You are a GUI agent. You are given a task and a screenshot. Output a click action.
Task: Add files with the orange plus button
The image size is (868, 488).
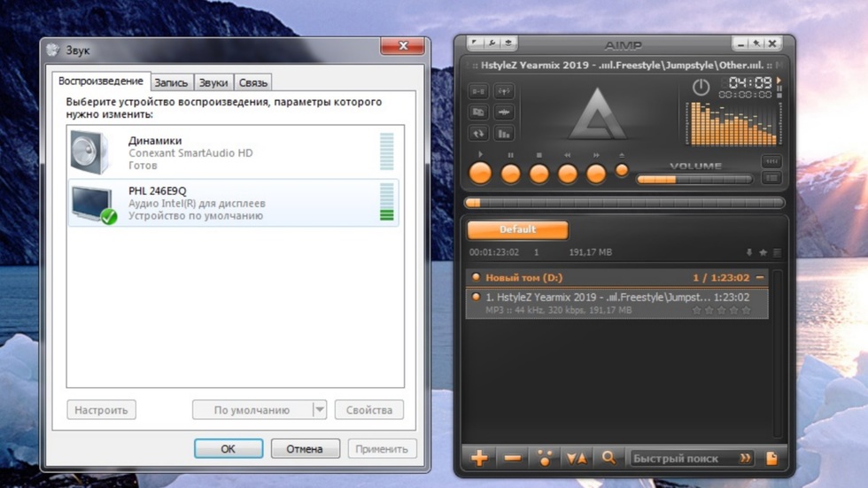[x=479, y=458]
